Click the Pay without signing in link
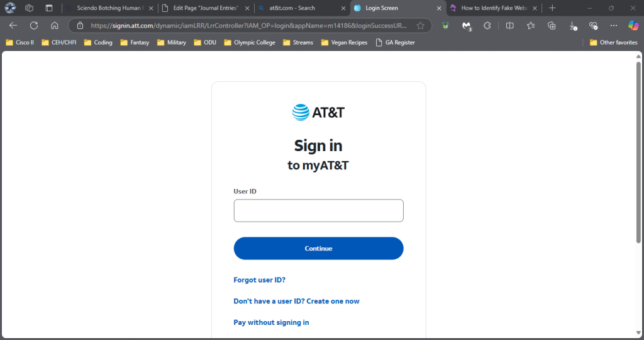644x340 pixels. 272,323
